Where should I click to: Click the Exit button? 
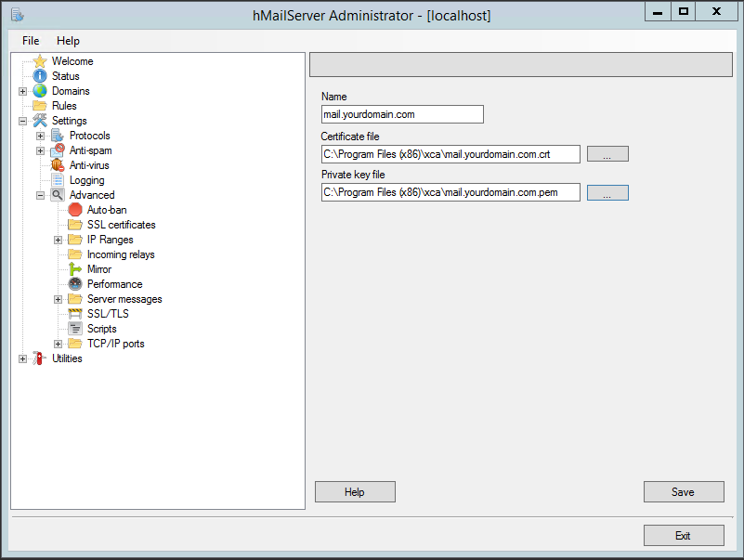(x=684, y=535)
